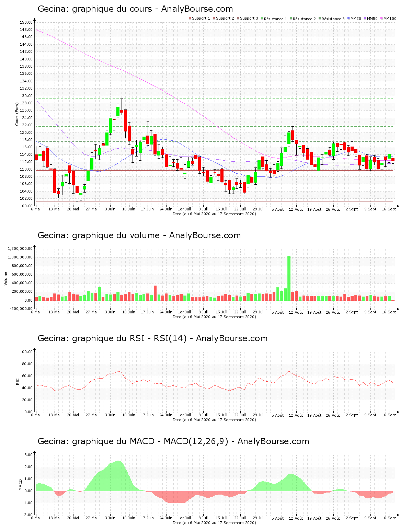Click the 80.00 tick on RSI axis
412x532 pixels.
pyautogui.click(x=27, y=364)
